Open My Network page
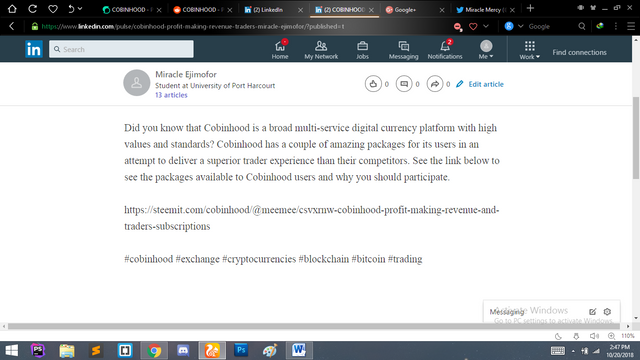Image resolution: width=640 pixels, height=360 pixels. (x=321, y=50)
